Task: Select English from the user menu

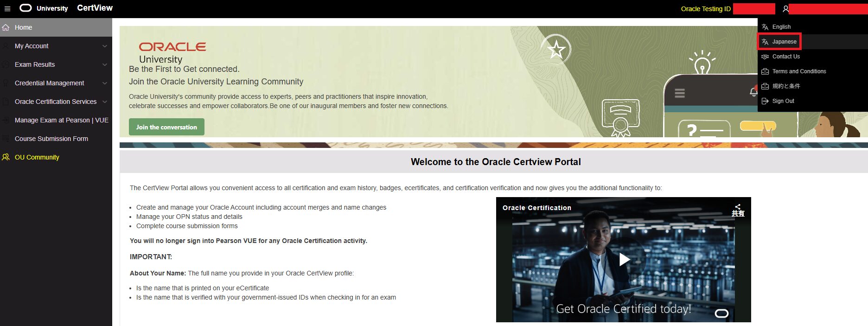Action: 812,27
